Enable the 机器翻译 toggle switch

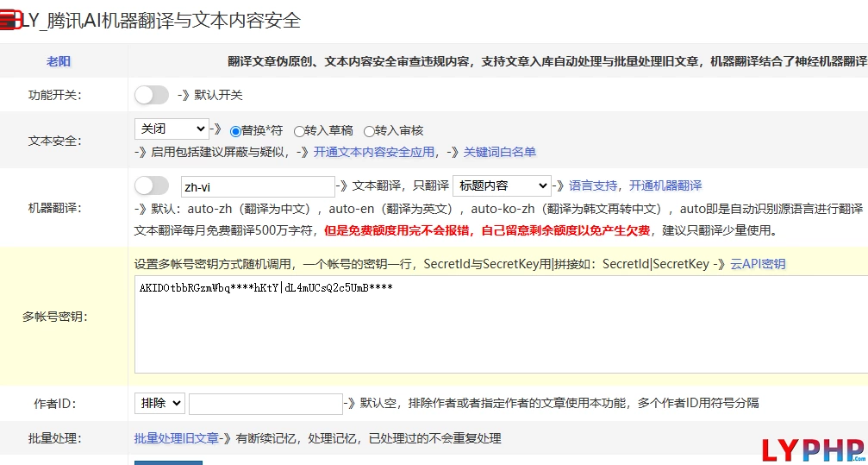[x=152, y=185]
